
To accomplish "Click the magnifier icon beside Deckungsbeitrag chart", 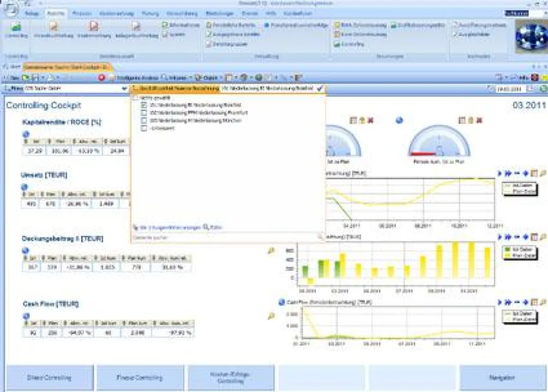I will tap(271, 251).
